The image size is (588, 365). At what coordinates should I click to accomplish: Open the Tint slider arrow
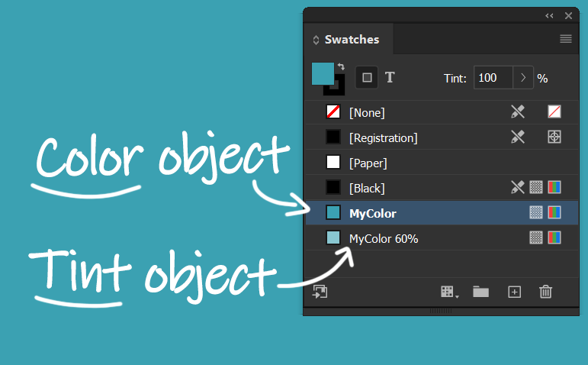click(523, 78)
